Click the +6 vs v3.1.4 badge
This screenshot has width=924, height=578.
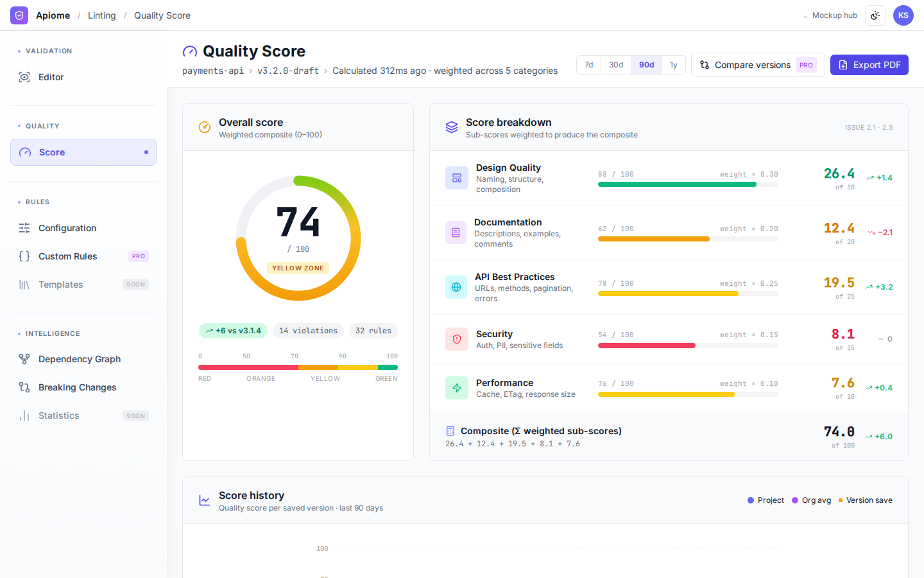(234, 331)
